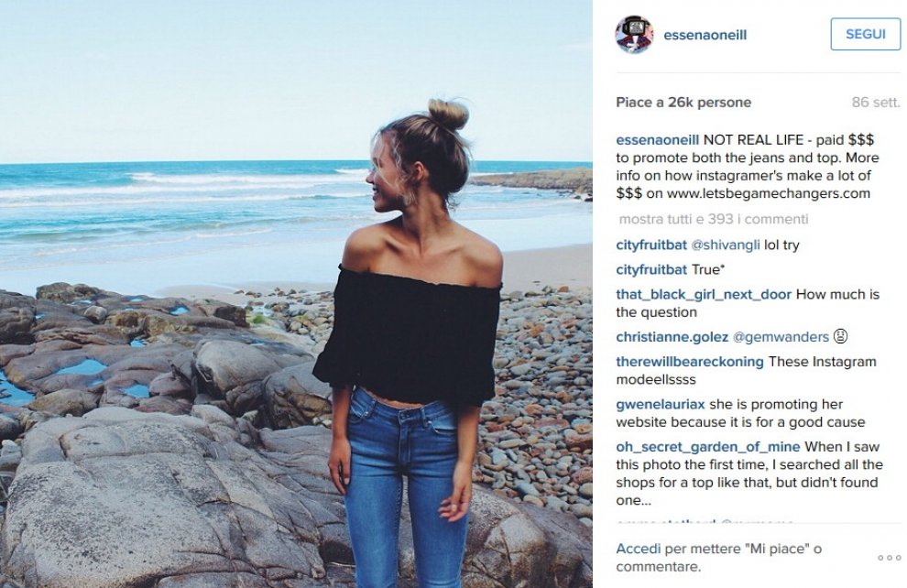Visit christianne.golez profile
Image resolution: width=907 pixels, height=588 pixels.
[672, 337]
